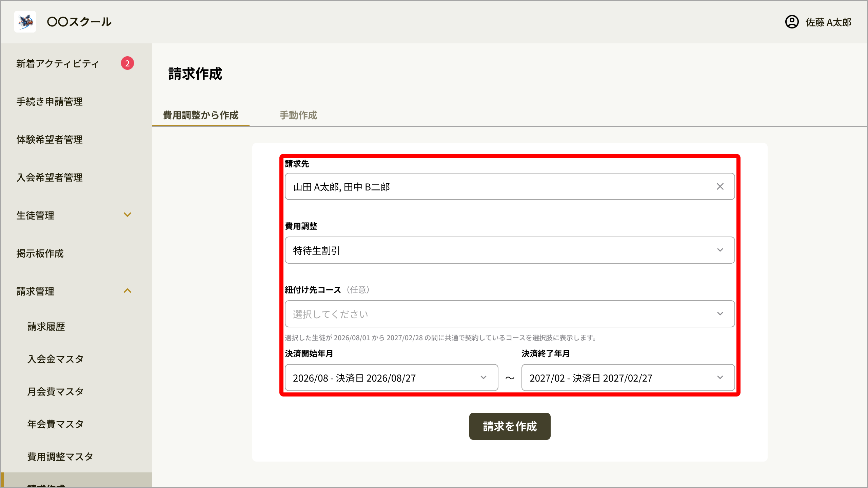Clear the 請求先 field with X

(x=720, y=186)
